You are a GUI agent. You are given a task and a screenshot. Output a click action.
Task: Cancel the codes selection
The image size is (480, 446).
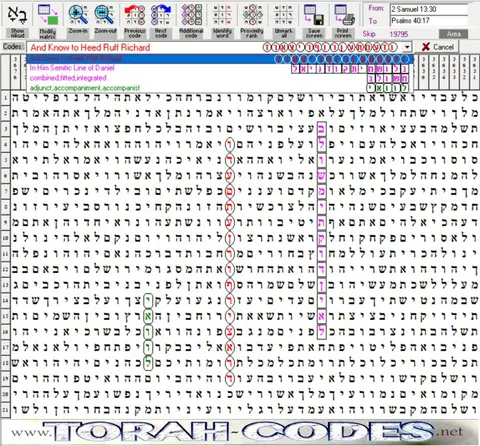tap(438, 47)
